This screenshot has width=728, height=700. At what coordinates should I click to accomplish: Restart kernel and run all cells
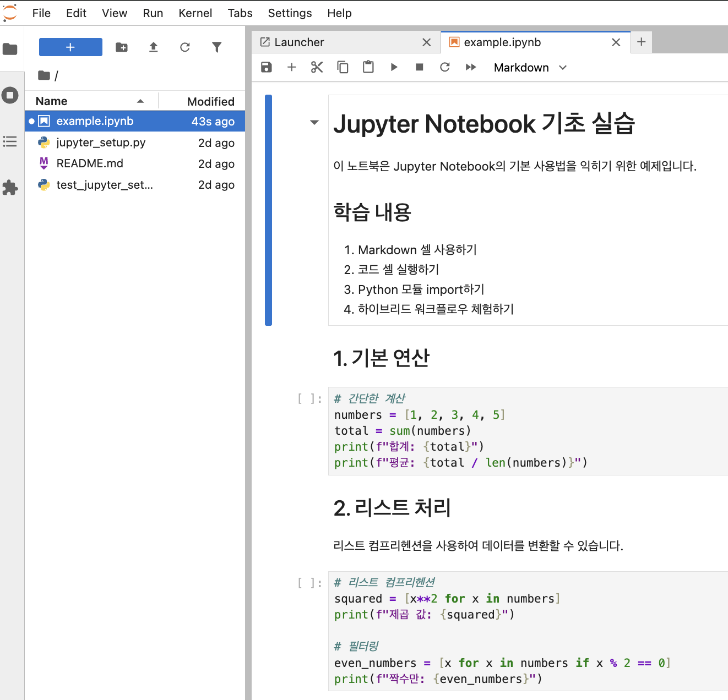pos(471,67)
